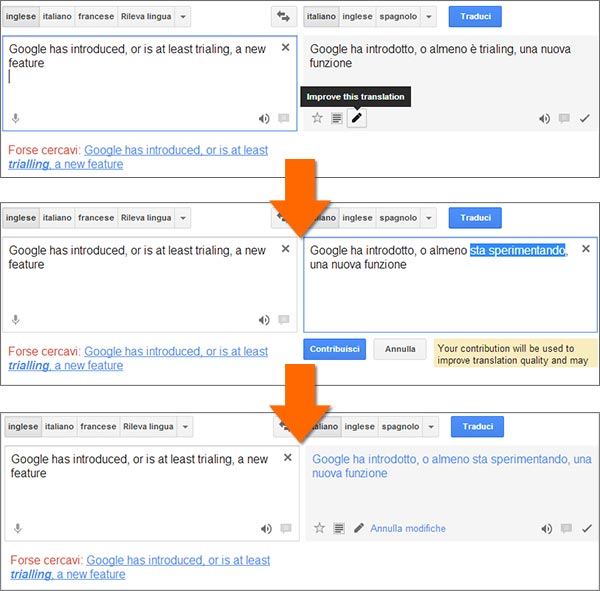Expand target language dropdown in middle panel
Viewport: 600px width, 591px height.
tap(429, 218)
